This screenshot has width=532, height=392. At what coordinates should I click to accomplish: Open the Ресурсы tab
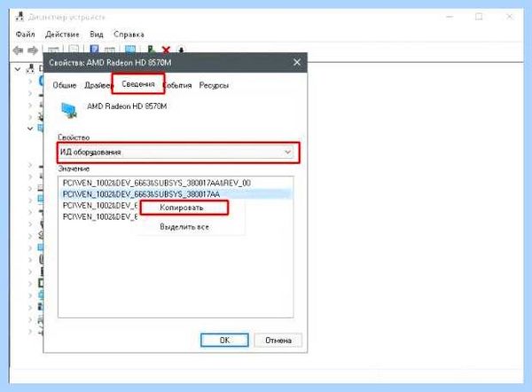click(x=214, y=85)
